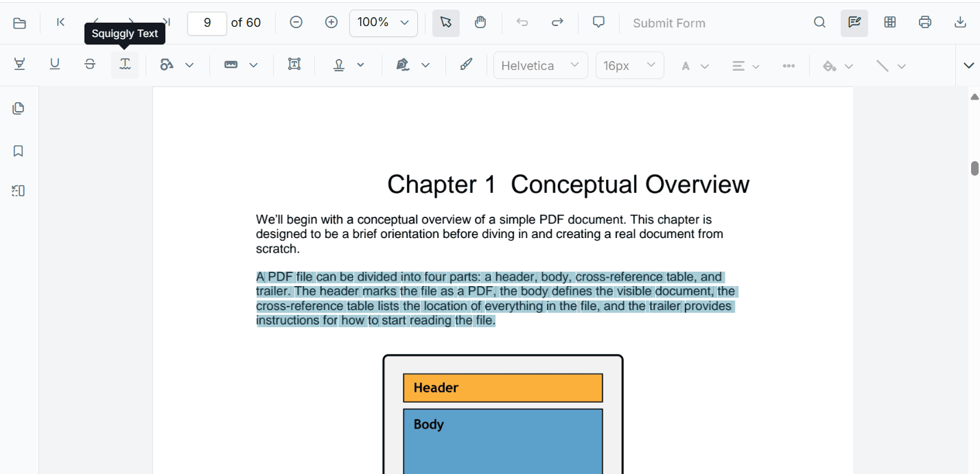
Task: Toggle the annotation edit toolbar
Action: [854, 23]
